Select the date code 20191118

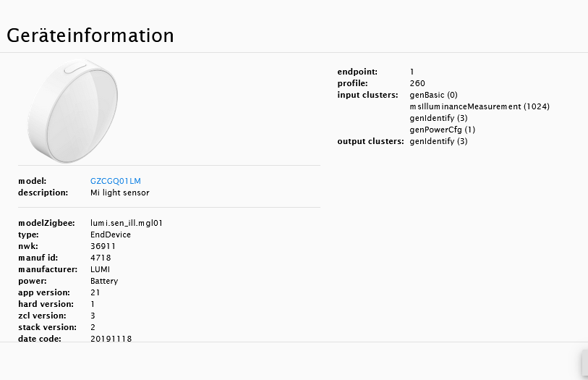click(x=111, y=339)
